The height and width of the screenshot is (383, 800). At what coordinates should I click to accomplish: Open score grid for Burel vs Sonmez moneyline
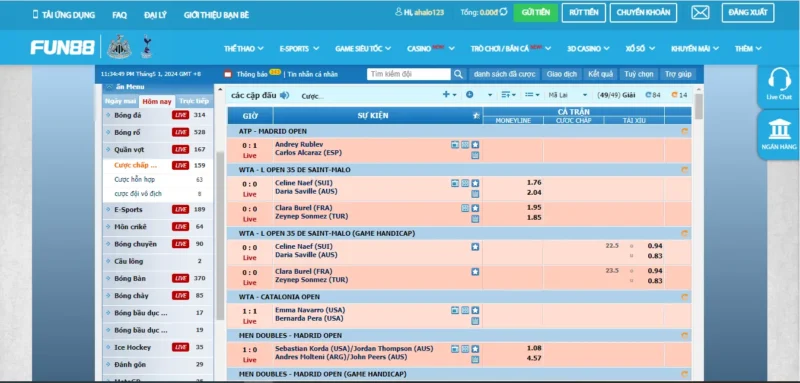point(465,208)
